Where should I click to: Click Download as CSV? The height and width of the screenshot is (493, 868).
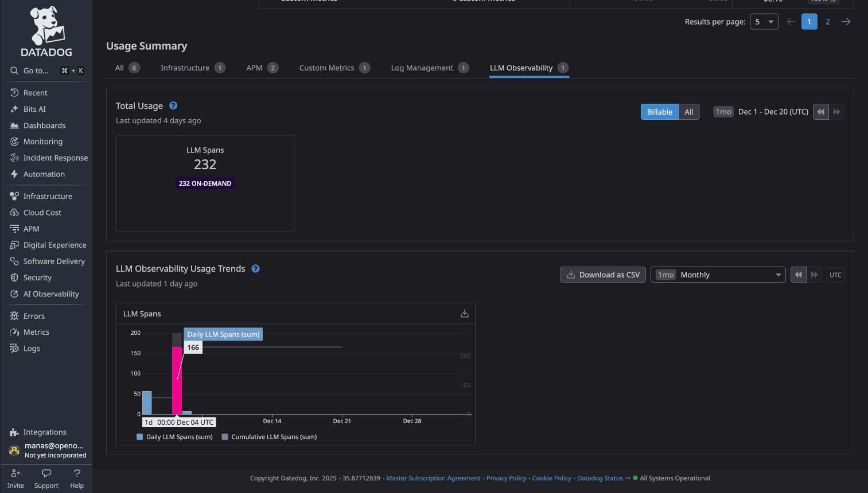click(602, 275)
